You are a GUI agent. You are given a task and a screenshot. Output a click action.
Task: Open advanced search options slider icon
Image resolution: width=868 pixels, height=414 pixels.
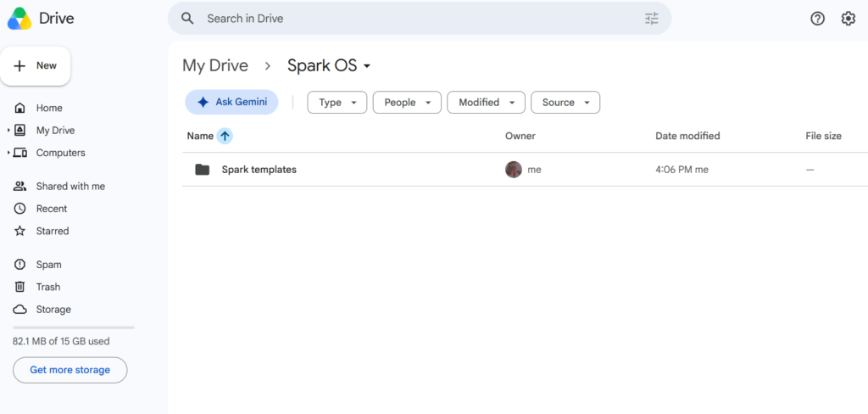point(652,19)
